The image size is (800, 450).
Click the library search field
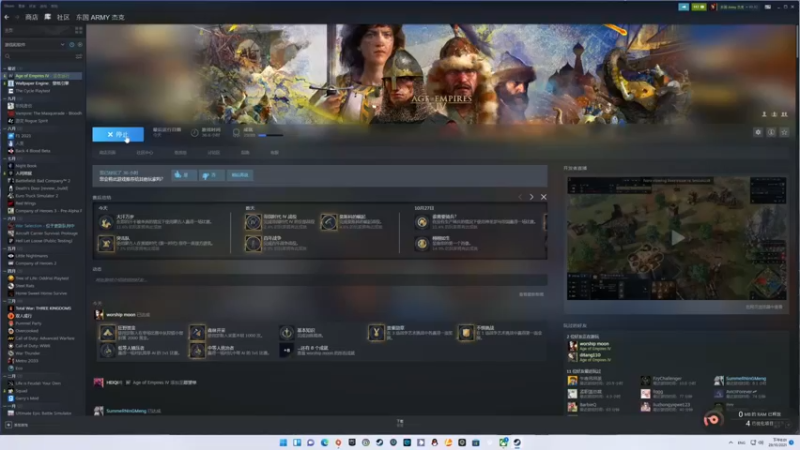click(x=38, y=56)
